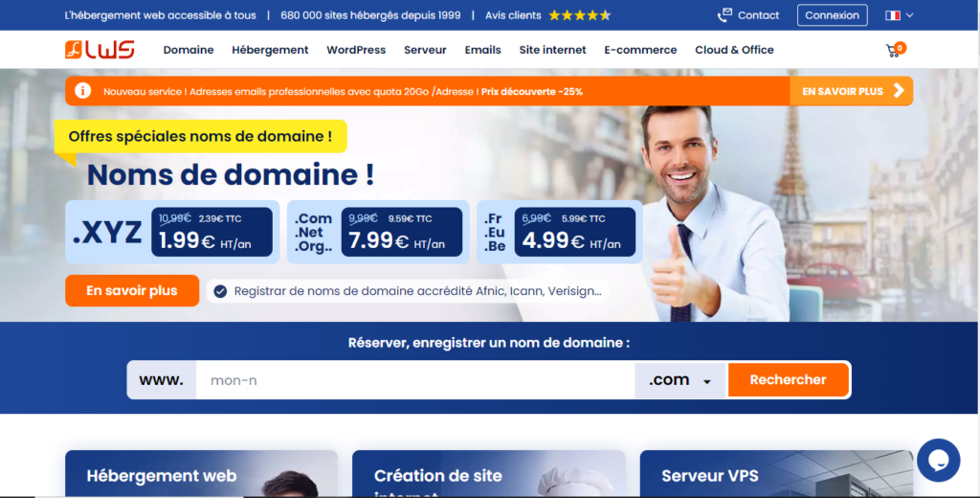Click the LWS logo

click(100, 50)
